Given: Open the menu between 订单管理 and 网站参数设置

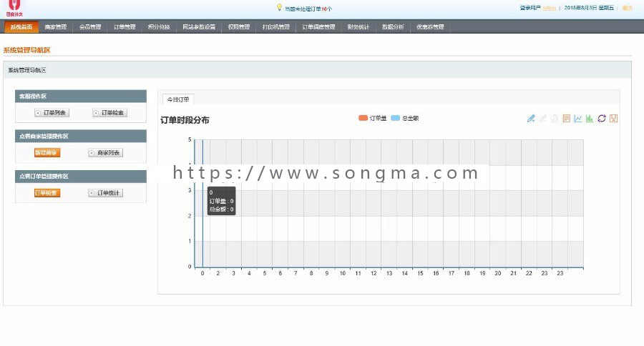Looking at the screenshot, I should 159,26.
